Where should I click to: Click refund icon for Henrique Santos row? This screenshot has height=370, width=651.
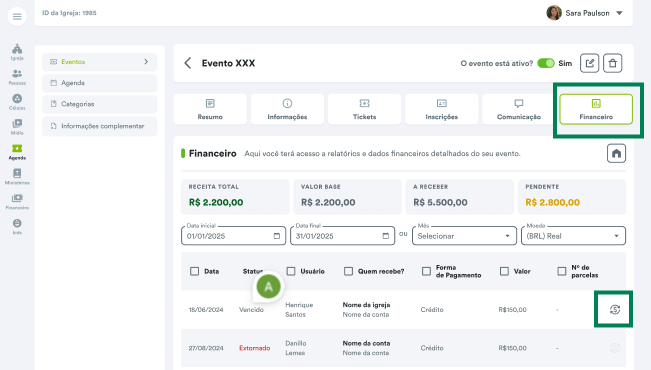pos(615,309)
